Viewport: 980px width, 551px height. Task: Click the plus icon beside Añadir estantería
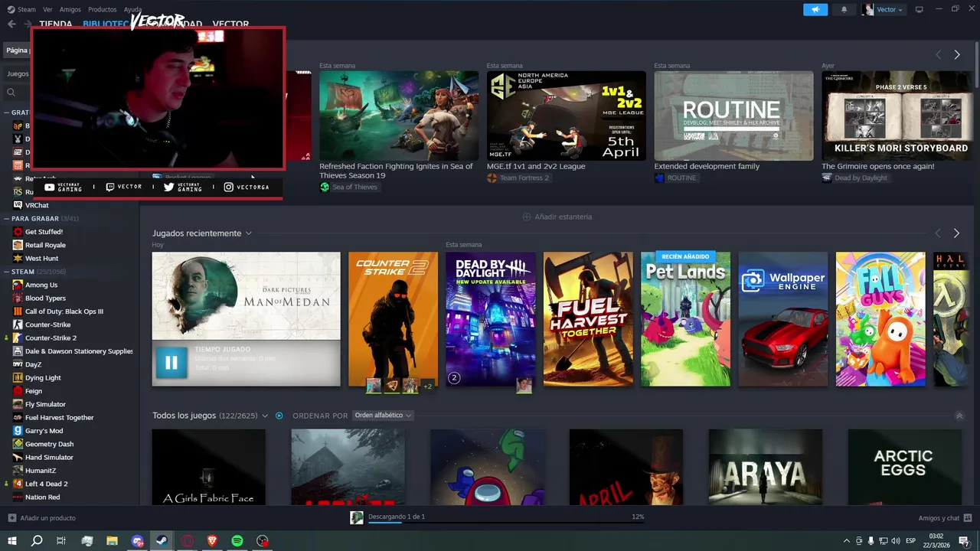(x=527, y=217)
